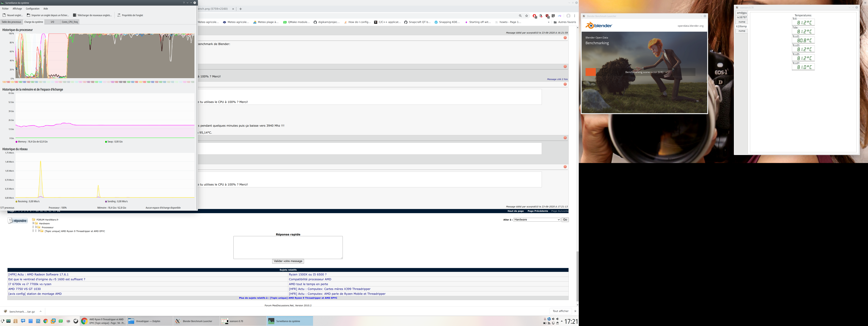This screenshot has width=868, height=326.
Task: Click the lightbulb extension icon in browser toolbar
Action: coord(553,16)
